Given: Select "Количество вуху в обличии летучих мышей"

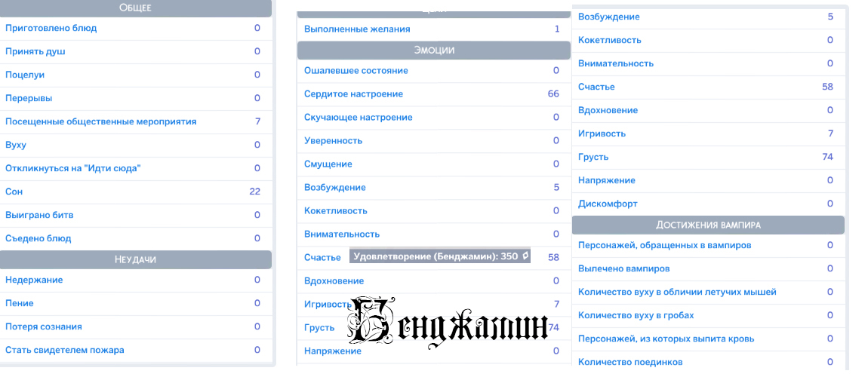Looking at the screenshot, I should point(708,292).
